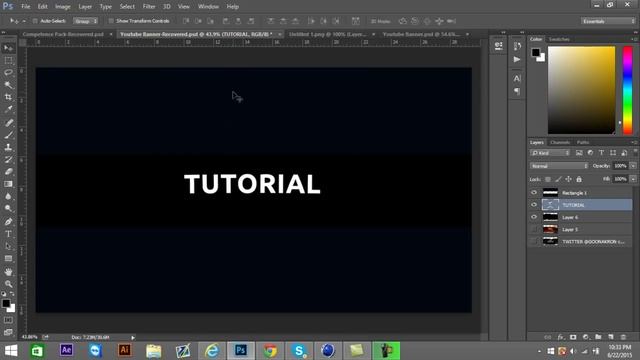Hide the Layer 6 layer
The height and width of the screenshot is (360, 640).
click(x=534, y=217)
